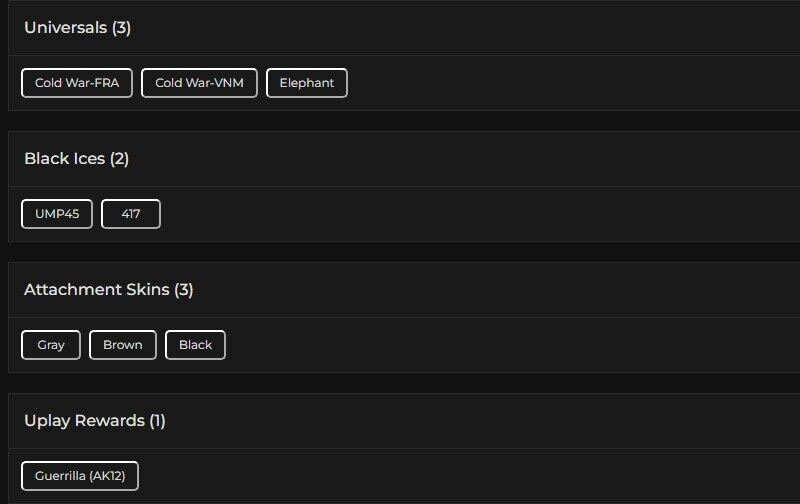Collapse the Universals section header
800x504 pixels.
pos(65,28)
